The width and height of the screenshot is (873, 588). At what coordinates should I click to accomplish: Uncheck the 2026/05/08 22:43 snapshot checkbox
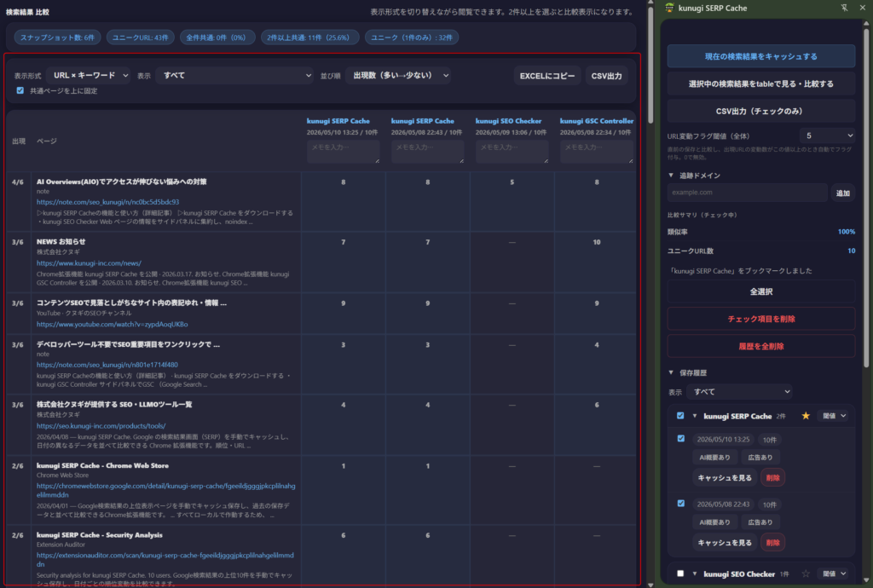pos(681,504)
